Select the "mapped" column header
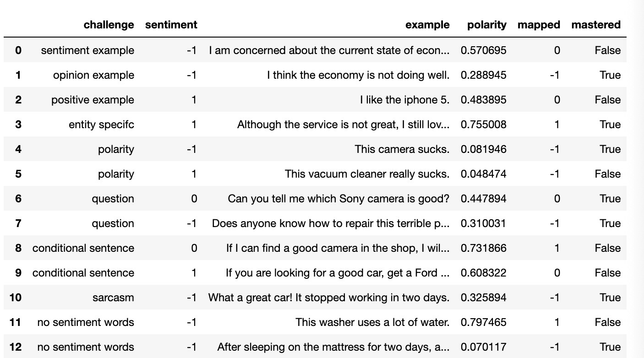Screen dimensions: 644x358 (x=539, y=25)
